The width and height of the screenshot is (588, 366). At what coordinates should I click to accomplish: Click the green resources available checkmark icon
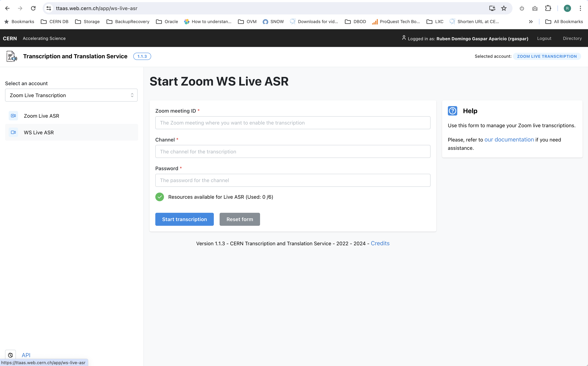[x=160, y=197]
